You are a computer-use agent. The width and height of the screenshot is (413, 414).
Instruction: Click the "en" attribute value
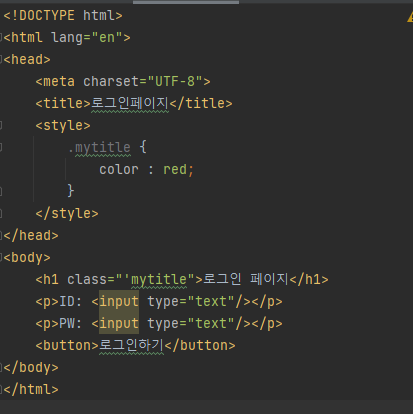click(x=107, y=38)
